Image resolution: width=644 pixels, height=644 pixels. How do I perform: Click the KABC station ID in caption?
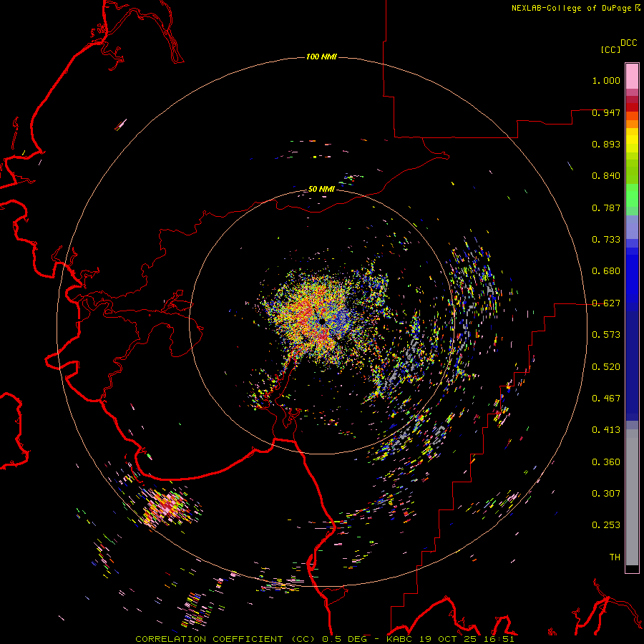(x=399, y=639)
